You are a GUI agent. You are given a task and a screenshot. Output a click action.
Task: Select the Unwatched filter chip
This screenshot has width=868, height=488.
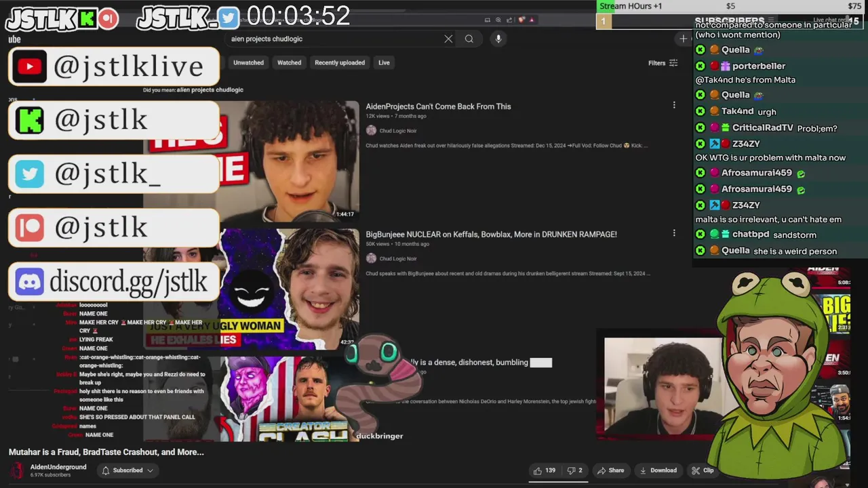point(248,62)
